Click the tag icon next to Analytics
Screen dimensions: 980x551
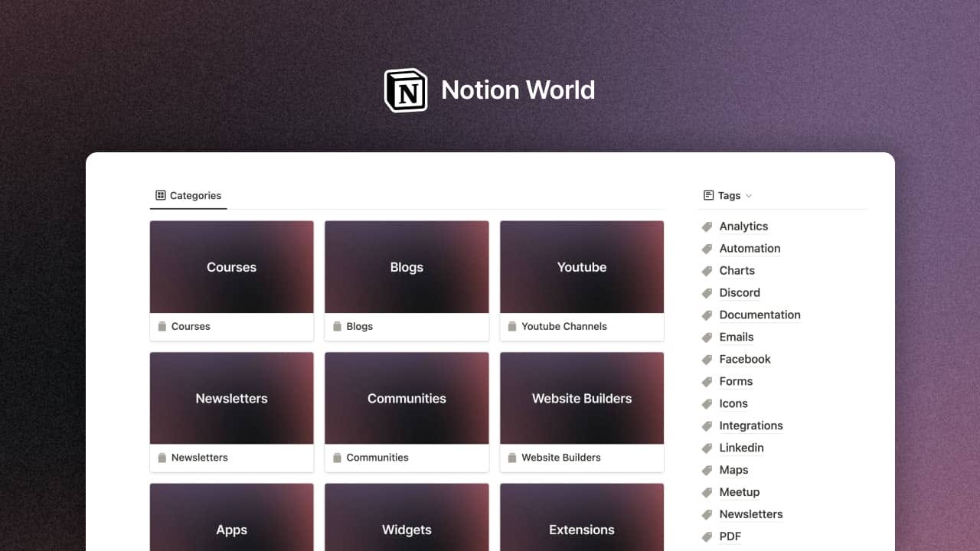coord(707,227)
